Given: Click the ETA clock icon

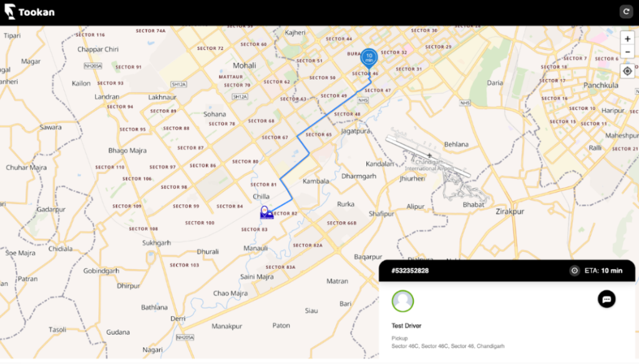Looking at the screenshot, I should [x=574, y=271].
